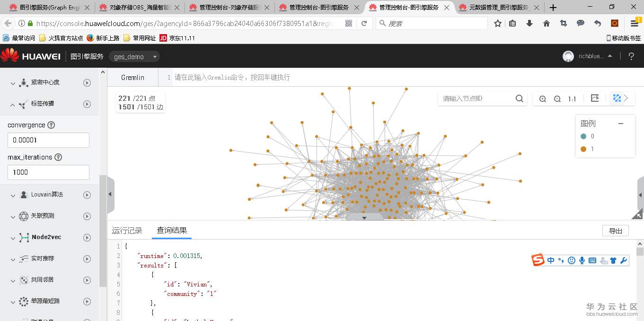Click the 导出 export button
Screen dimensions: 644x321
(616, 231)
